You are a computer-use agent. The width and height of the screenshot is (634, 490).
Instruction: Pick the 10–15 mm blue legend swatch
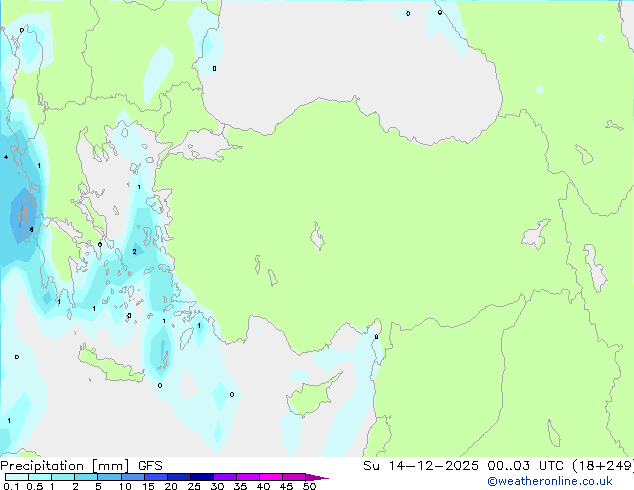pos(133,477)
